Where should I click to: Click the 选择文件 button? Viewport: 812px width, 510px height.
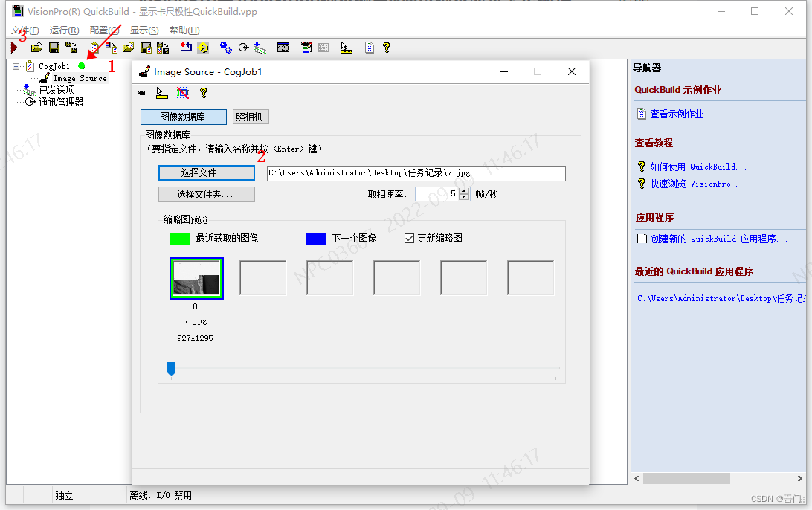click(207, 172)
